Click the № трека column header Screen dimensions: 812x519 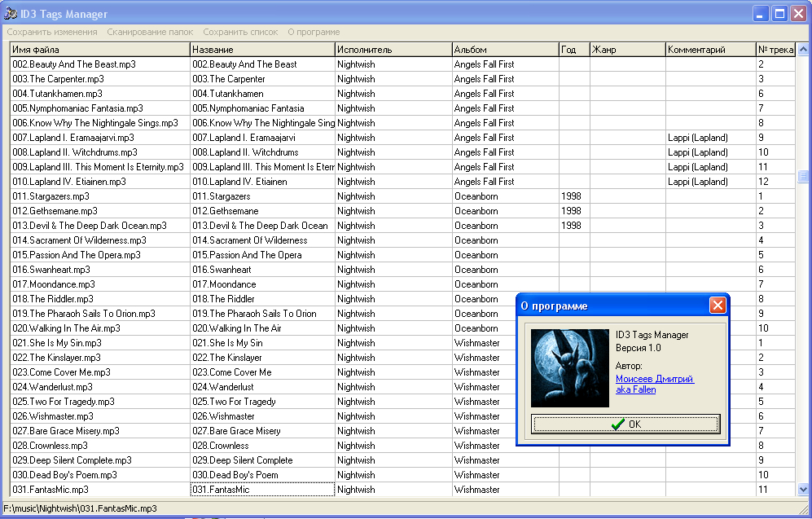(x=775, y=50)
